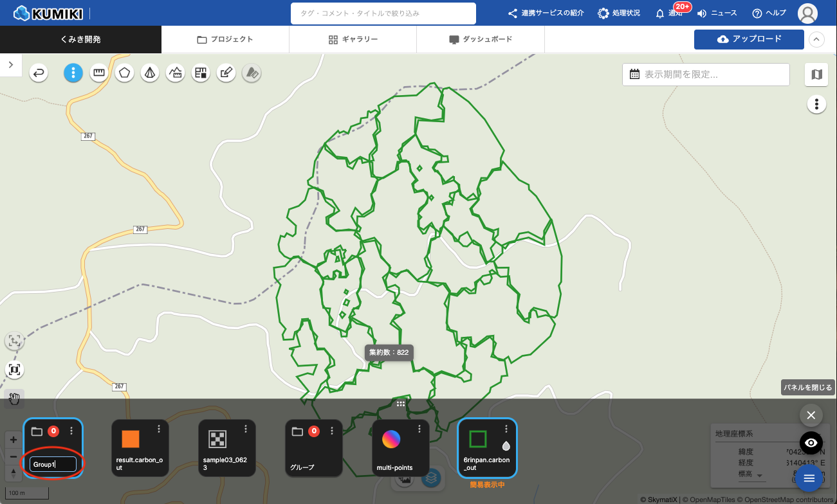Click the undo back arrow icon
Image resolution: width=837 pixels, height=504 pixels.
pos(39,73)
